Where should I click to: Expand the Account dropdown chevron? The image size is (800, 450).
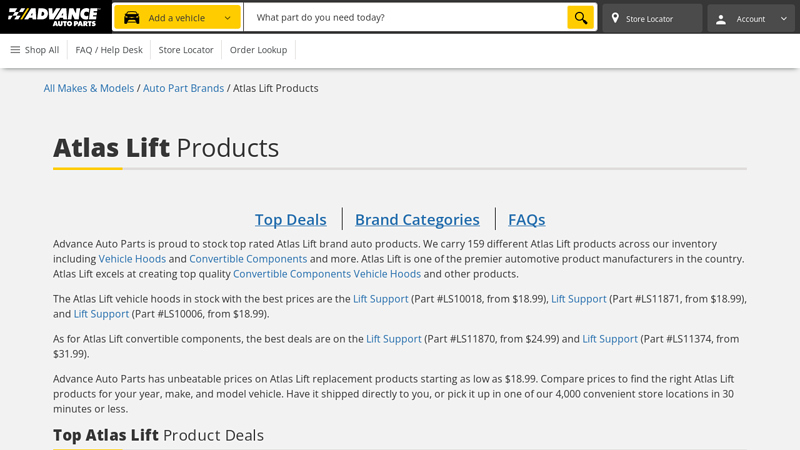click(x=783, y=18)
